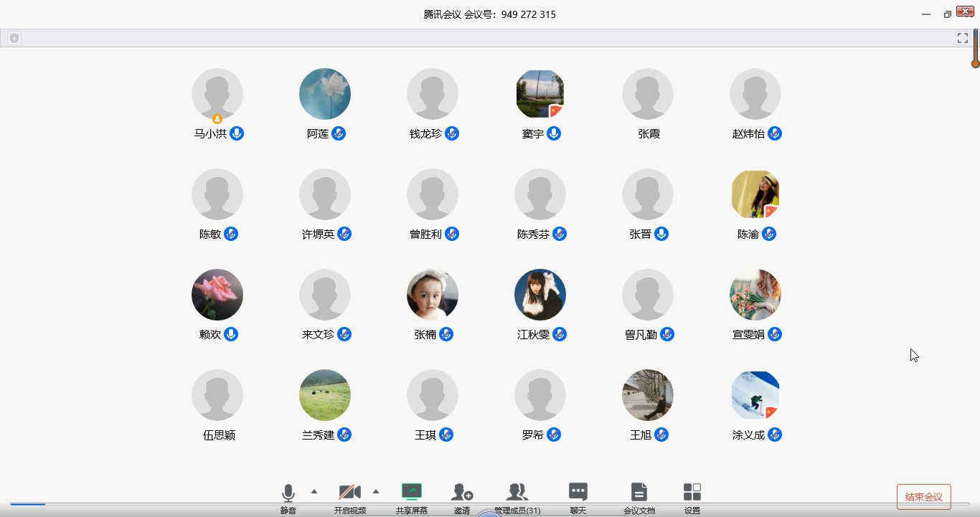980x517 pixels.
Task: Click the fullscreen icon at top right
Action: coord(963,38)
